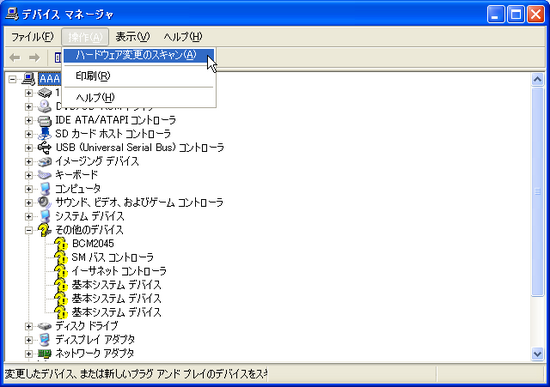Screen dimensions: 550x387
Task: Click the warning icon beside イーサネット コントローラ
Action: 61,271
